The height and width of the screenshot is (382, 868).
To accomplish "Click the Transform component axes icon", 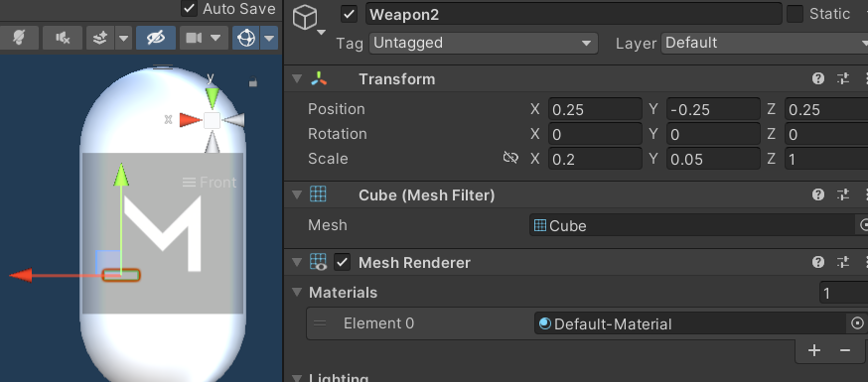I will (319, 79).
